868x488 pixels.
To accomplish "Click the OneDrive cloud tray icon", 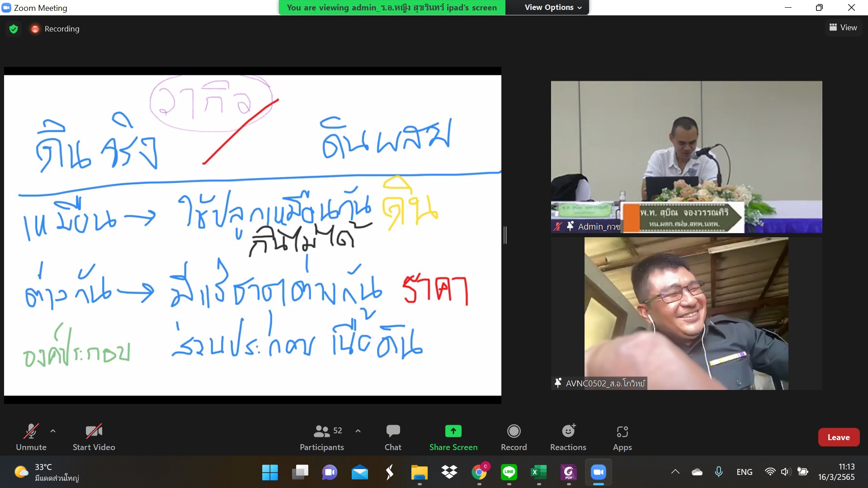I will tap(697, 472).
